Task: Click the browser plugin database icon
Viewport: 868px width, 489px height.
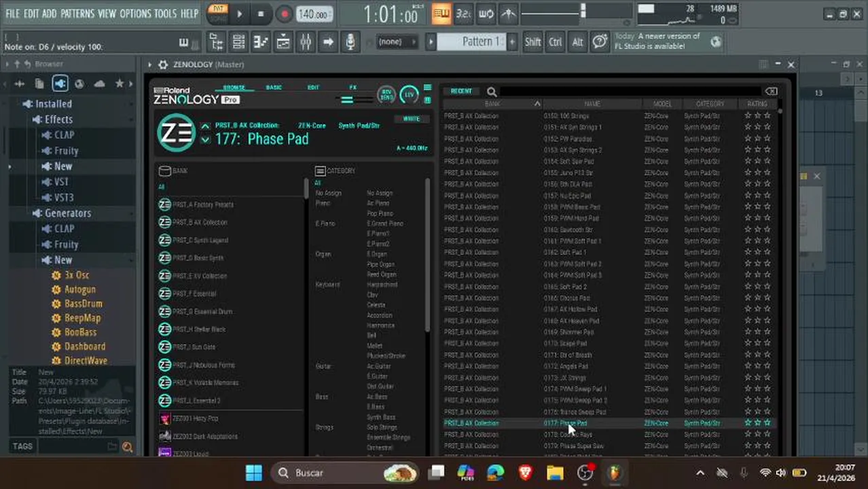Action: click(60, 84)
